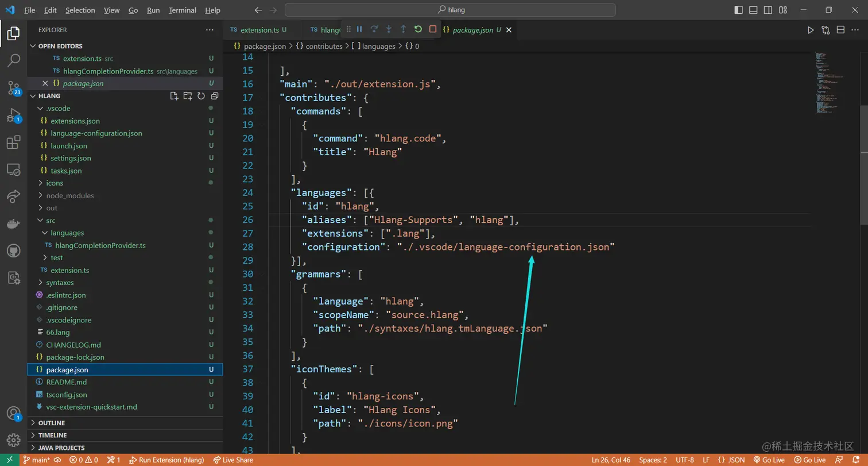Viewport: 868px width, 466px height.
Task: Collapse all folders in HLANG explorer
Action: click(x=214, y=96)
